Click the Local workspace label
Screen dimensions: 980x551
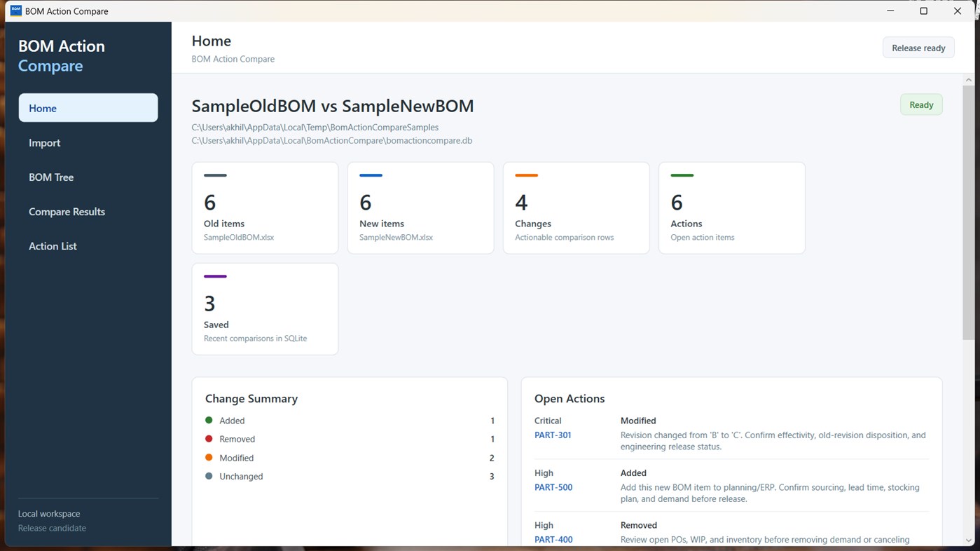pyautogui.click(x=49, y=514)
